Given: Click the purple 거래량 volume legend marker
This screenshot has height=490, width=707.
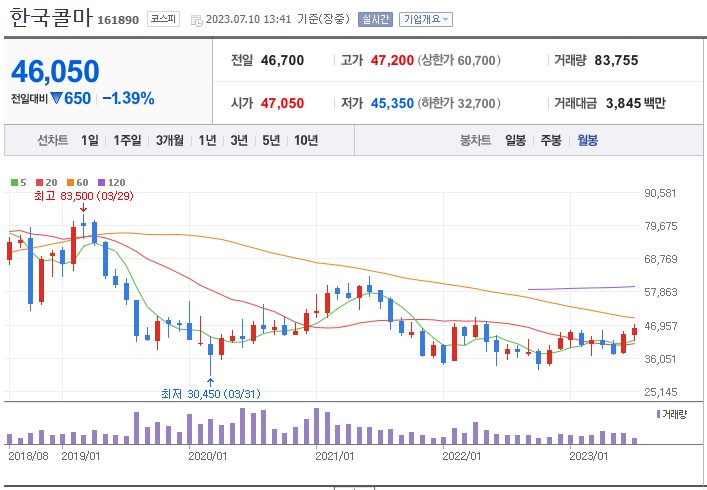Looking at the screenshot, I should 659,414.
